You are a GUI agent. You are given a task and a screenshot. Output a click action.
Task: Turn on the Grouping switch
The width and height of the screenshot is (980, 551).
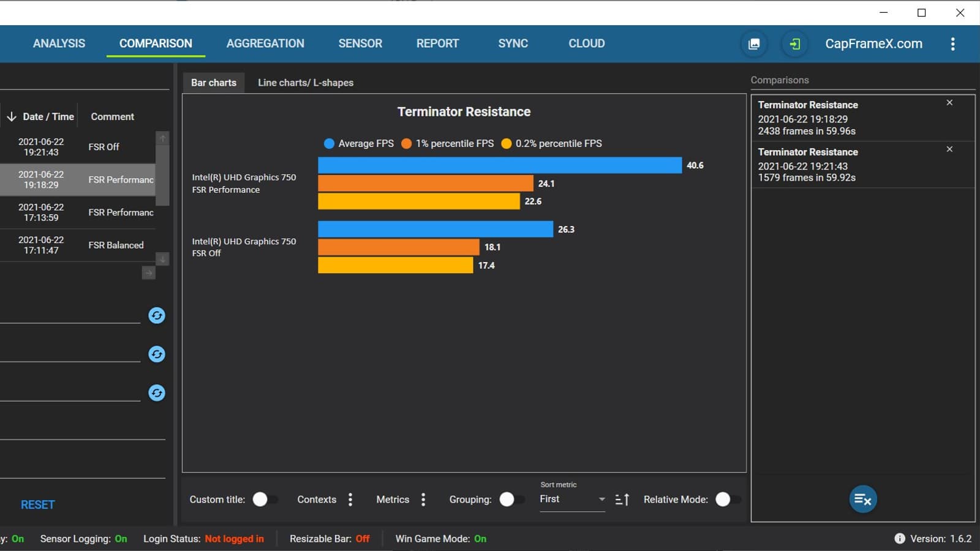511,500
